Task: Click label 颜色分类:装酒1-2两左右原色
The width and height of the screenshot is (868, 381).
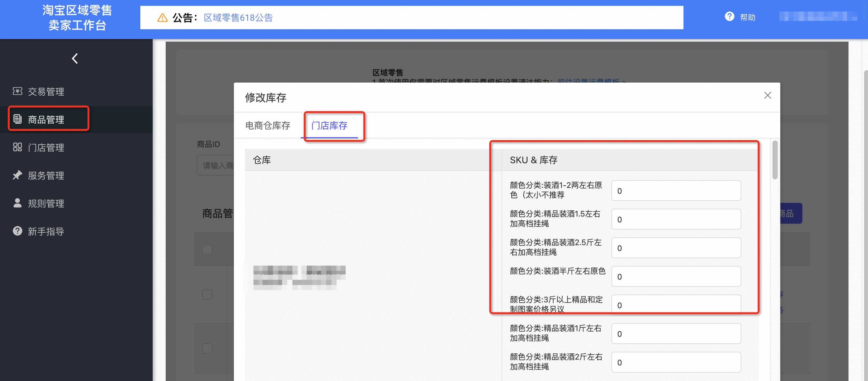Action: [x=555, y=190]
